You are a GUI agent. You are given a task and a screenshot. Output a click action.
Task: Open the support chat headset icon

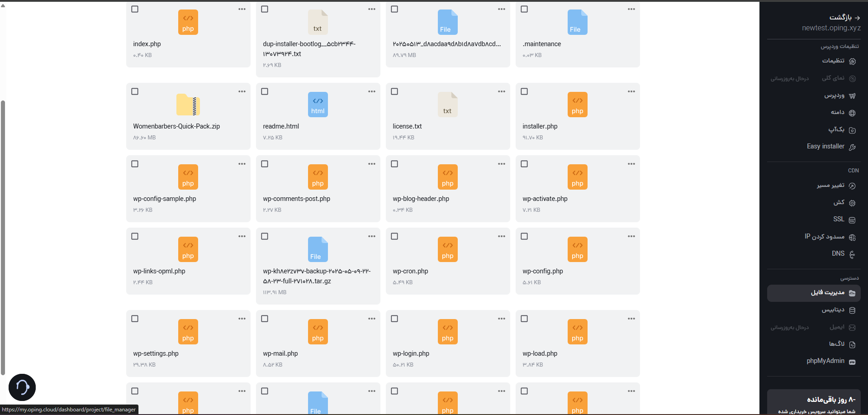pos(22,387)
